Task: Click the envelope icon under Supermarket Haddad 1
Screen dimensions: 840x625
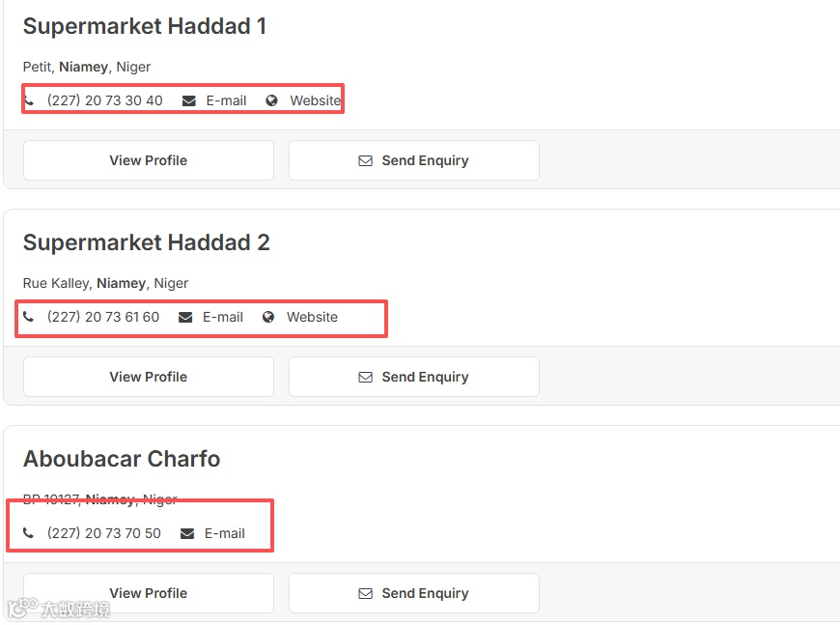Action: tap(189, 100)
